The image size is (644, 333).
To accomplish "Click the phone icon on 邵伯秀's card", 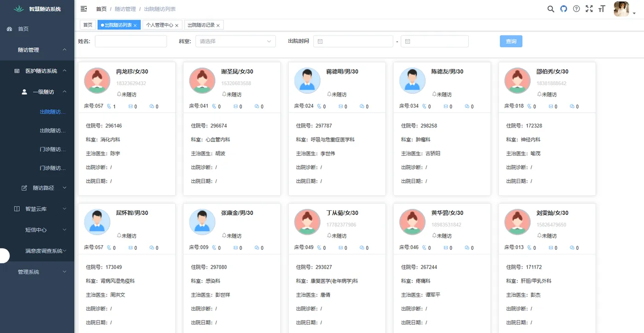I will point(530,106).
